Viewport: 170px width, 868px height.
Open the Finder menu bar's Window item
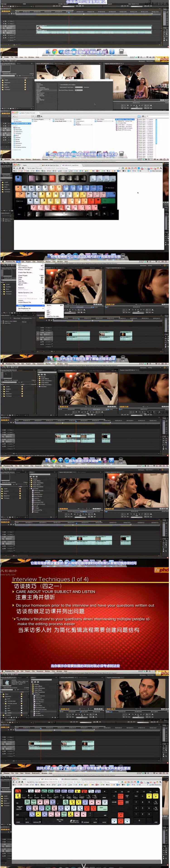point(31,57)
